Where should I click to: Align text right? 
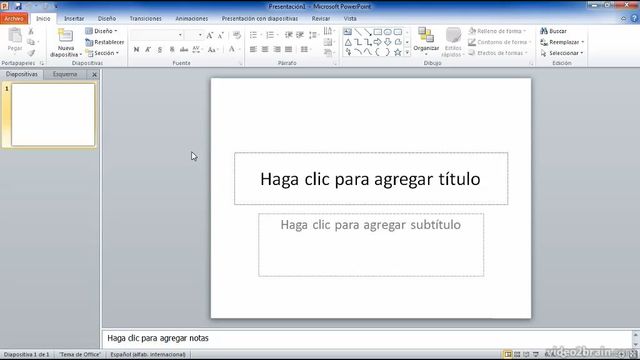pos(277,49)
